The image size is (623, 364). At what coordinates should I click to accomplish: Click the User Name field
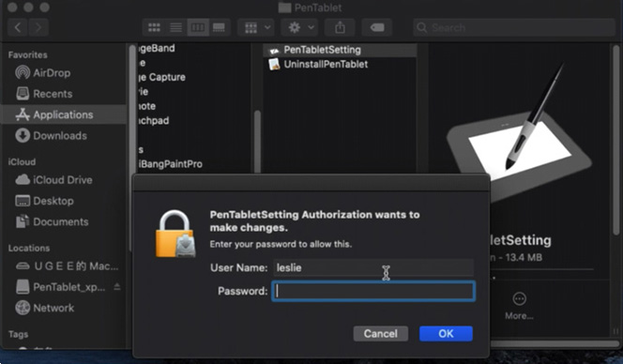[373, 267]
